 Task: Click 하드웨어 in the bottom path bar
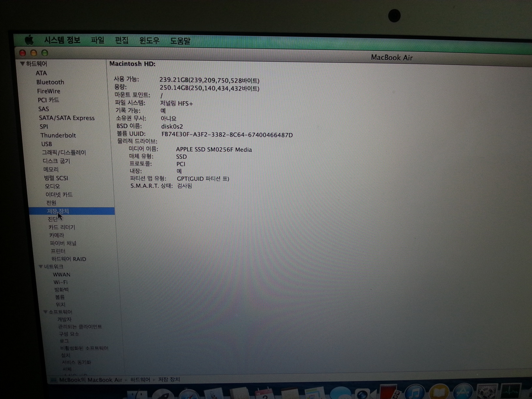click(x=140, y=380)
